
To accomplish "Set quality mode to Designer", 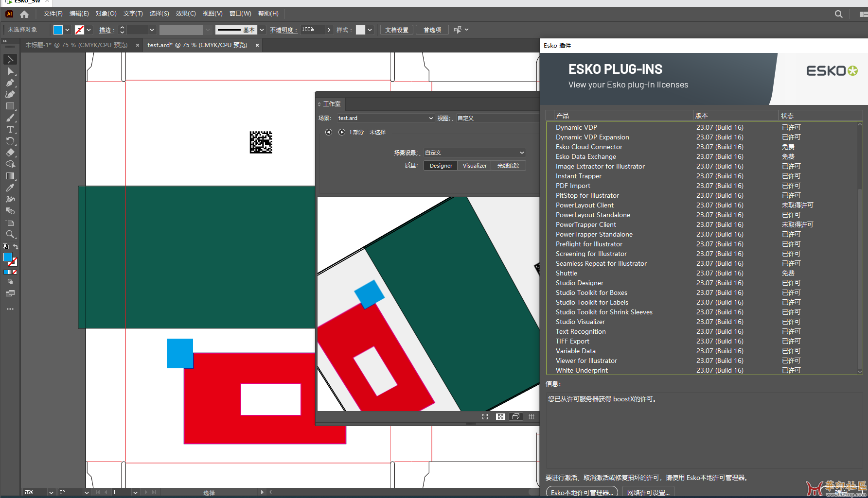I will tap(441, 166).
